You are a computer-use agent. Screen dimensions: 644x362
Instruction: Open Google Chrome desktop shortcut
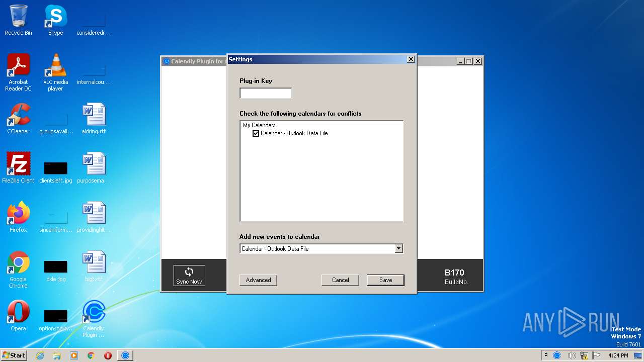coord(18,269)
